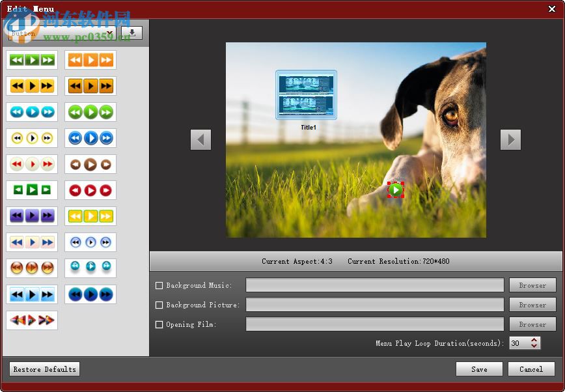Click the Restore Defaults button
Image resolution: width=565 pixels, height=392 pixels.
44,369
